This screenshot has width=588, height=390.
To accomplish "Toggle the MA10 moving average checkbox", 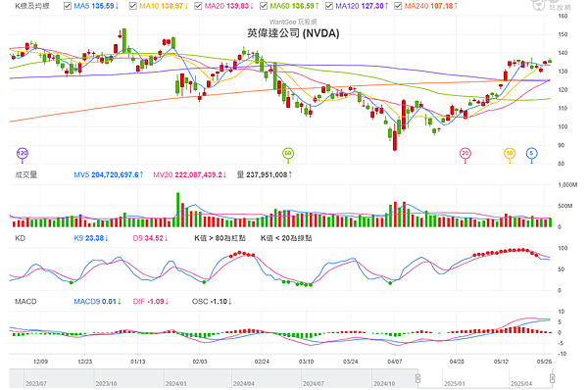I will tap(132, 6).
